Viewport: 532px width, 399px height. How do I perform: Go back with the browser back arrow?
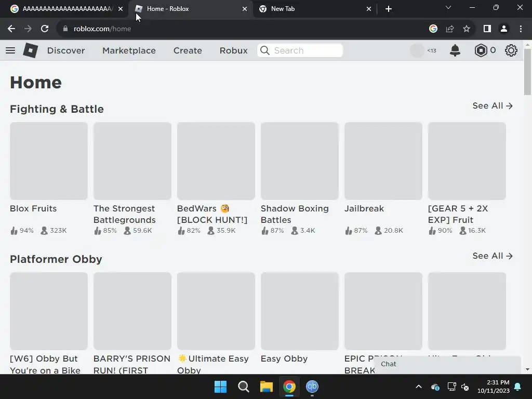pos(11,29)
